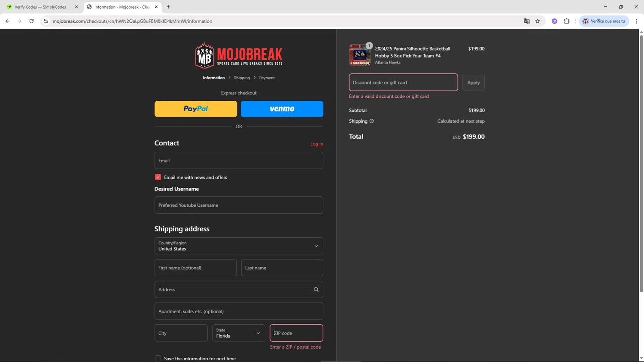Open the Extensions puzzle icon
644x362 pixels.
click(567, 21)
